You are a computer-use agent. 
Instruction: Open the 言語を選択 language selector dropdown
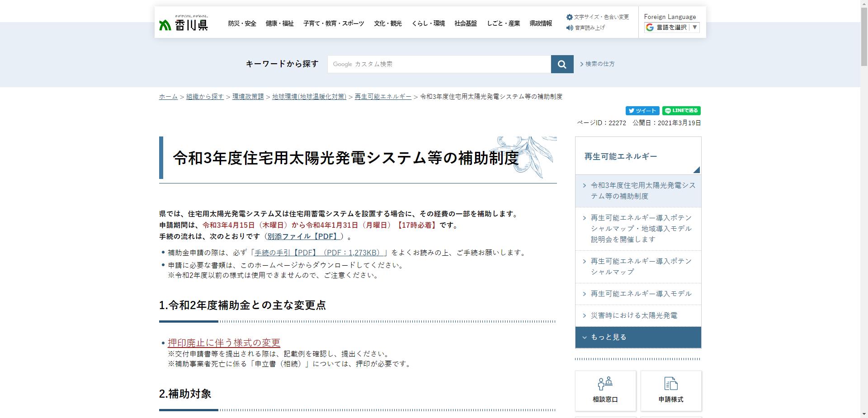click(x=671, y=27)
